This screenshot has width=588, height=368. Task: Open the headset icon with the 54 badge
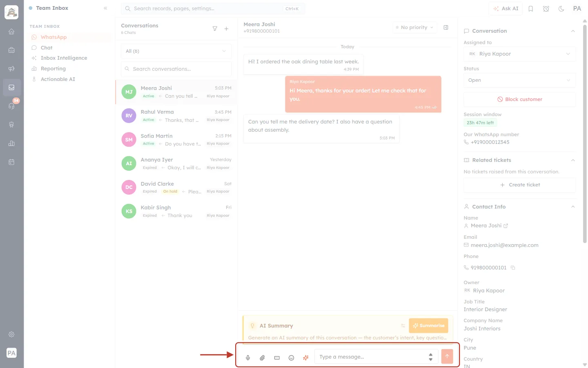[x=11, y=106]
